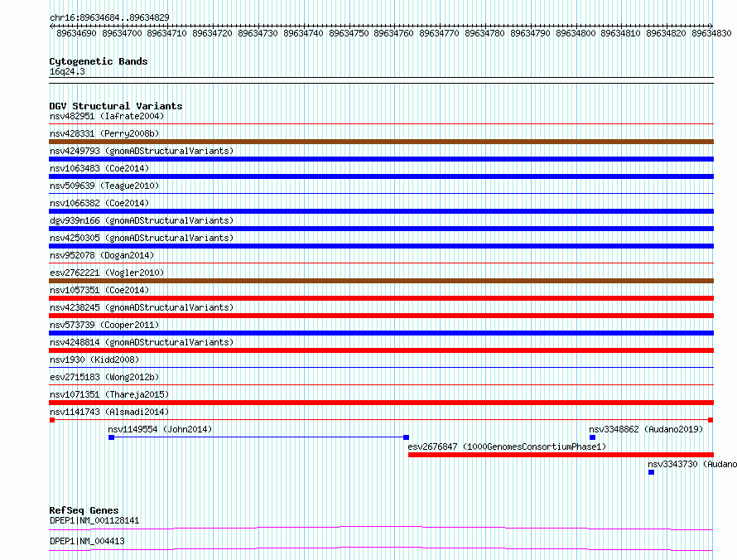Image resolution: width=737 pixels, height=560 pixels.
Task: Click the blue marker under nsv3348862
Action: 593,437
